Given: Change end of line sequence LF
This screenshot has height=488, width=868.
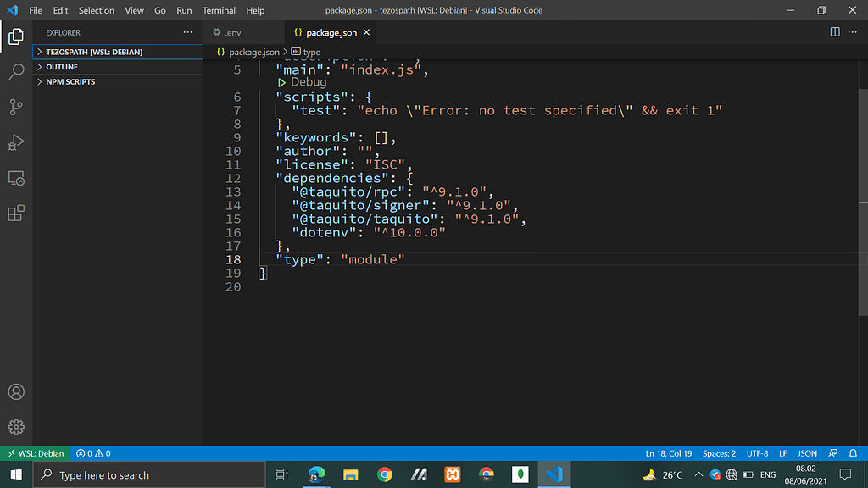Looking at the screenshot, I should click(x=782, y=453).
